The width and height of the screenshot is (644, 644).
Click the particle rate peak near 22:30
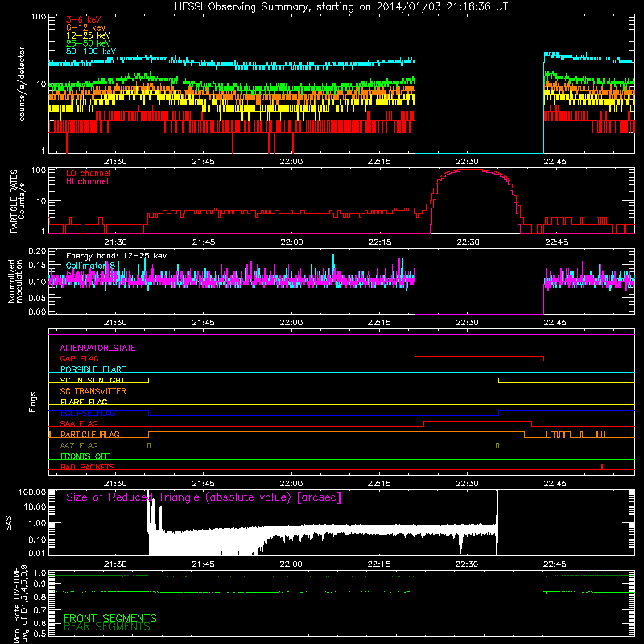(x=471, y=170)
